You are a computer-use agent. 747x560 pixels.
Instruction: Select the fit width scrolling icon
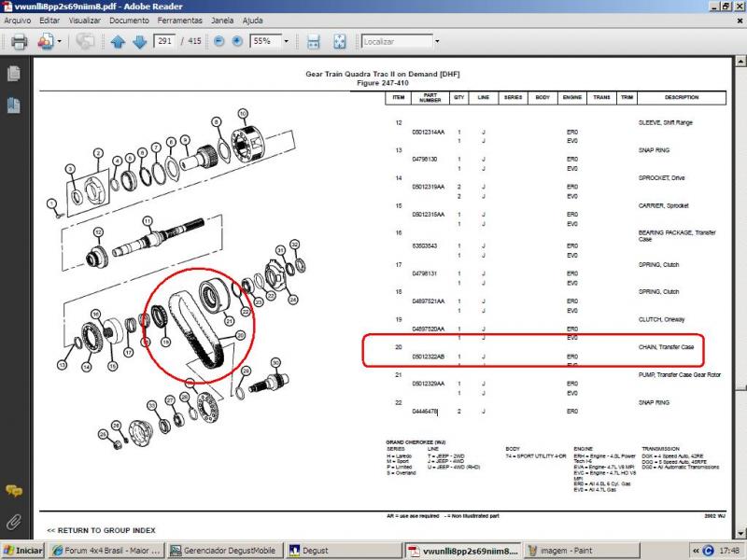pyautogui.click(x=313, y=41)
